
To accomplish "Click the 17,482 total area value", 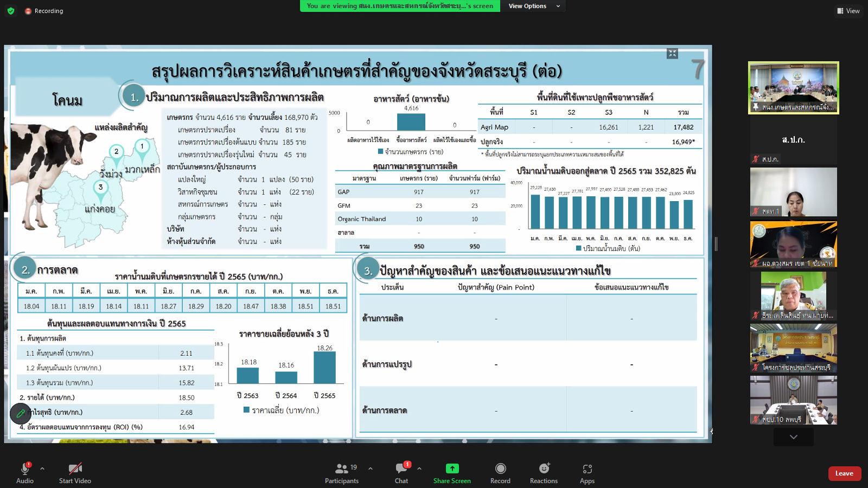I will (683, 127).
